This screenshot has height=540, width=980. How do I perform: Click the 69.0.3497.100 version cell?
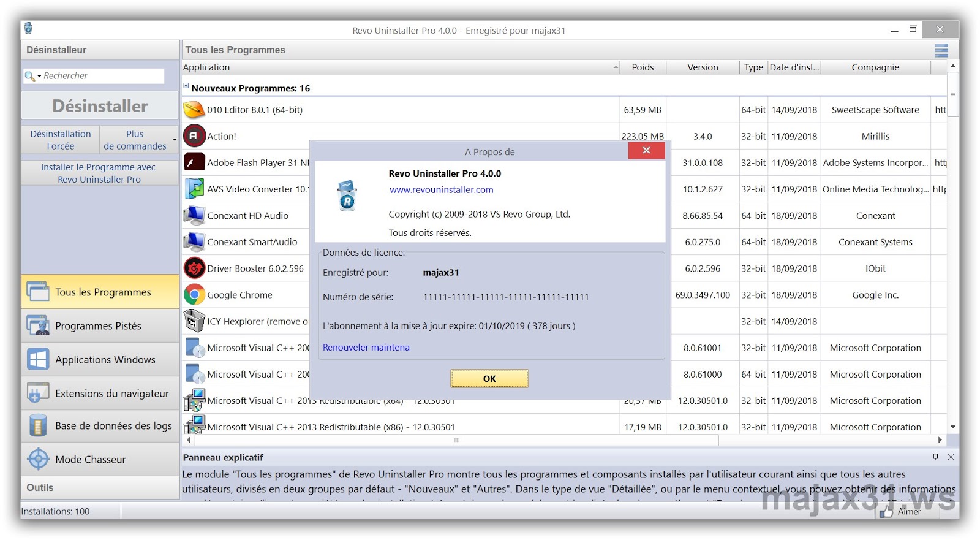pyautogui.click(x=703, y=295)
